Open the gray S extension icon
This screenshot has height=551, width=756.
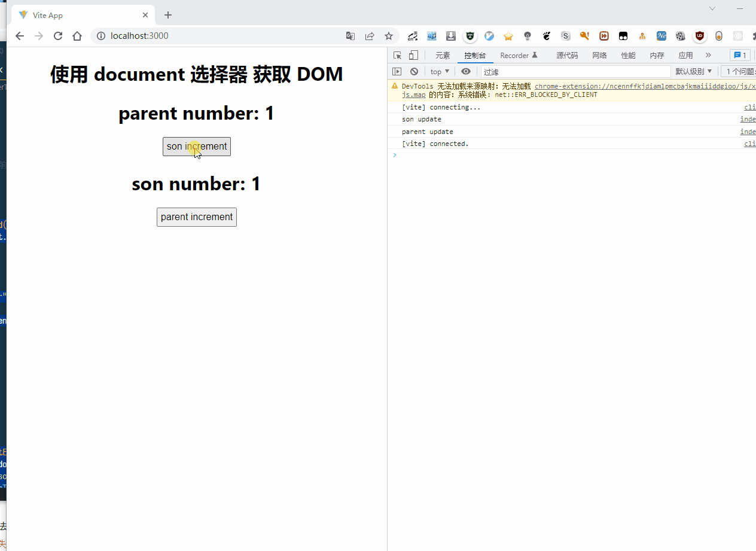point(566,36)
